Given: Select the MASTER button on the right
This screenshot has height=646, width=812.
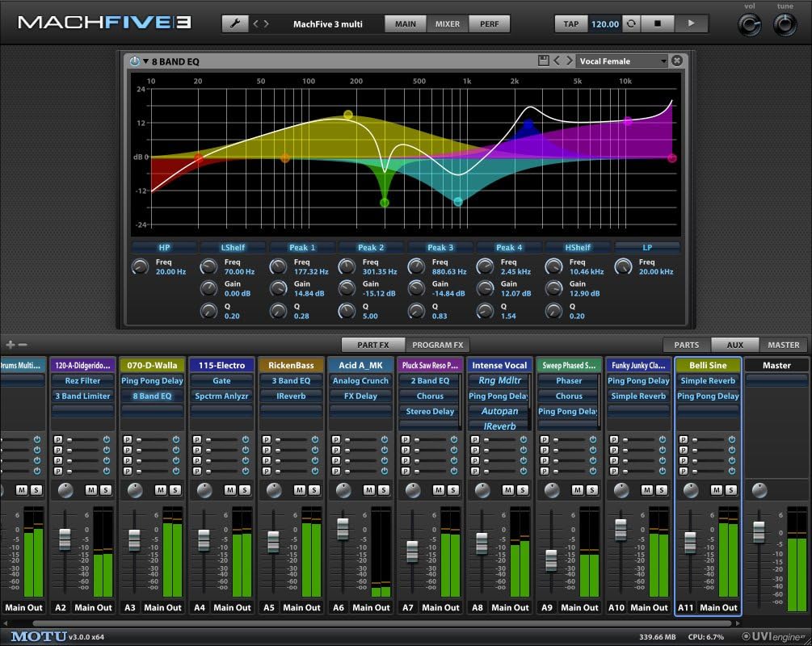Looking at the screenshot, I should coord(783,344).
